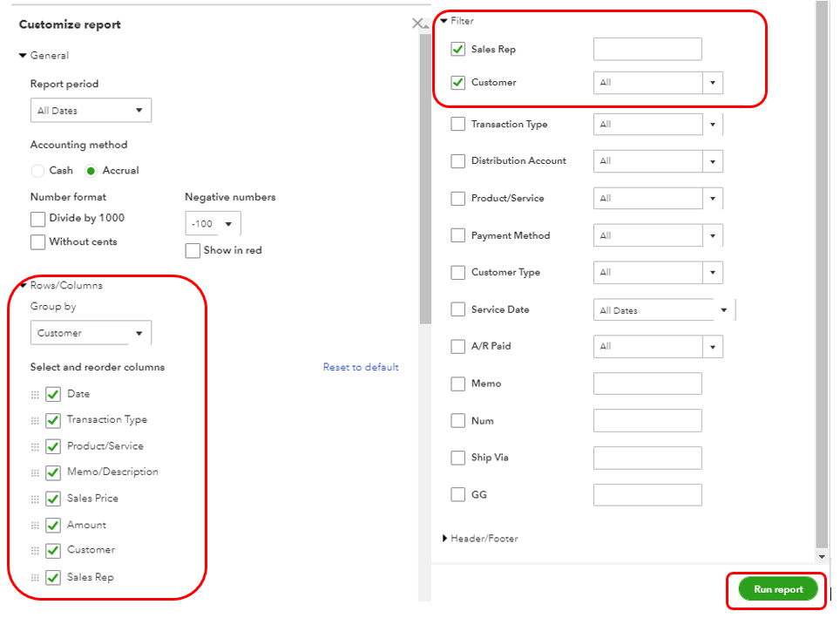
Task: Collapse the General section
Action: pyautogui.click(x=24, y=56)
